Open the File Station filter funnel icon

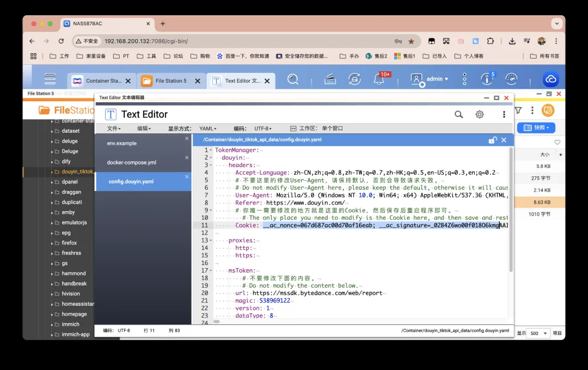pos(518,110)
